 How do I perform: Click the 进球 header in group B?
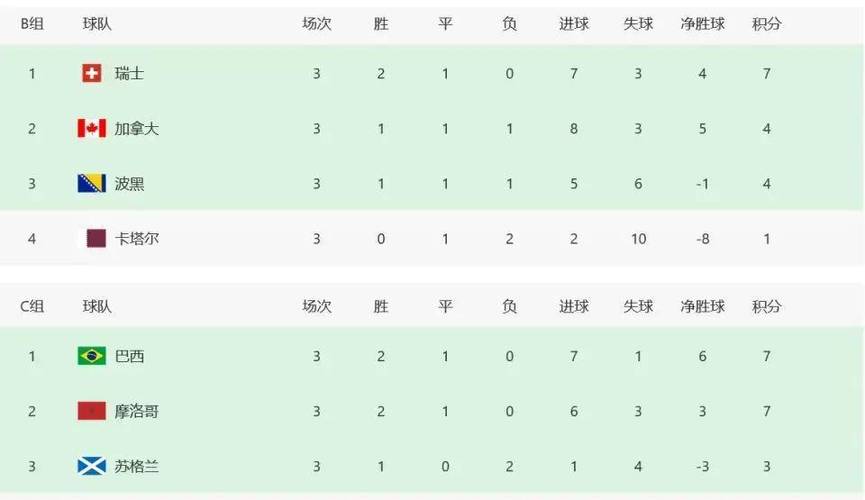[574, 24]
